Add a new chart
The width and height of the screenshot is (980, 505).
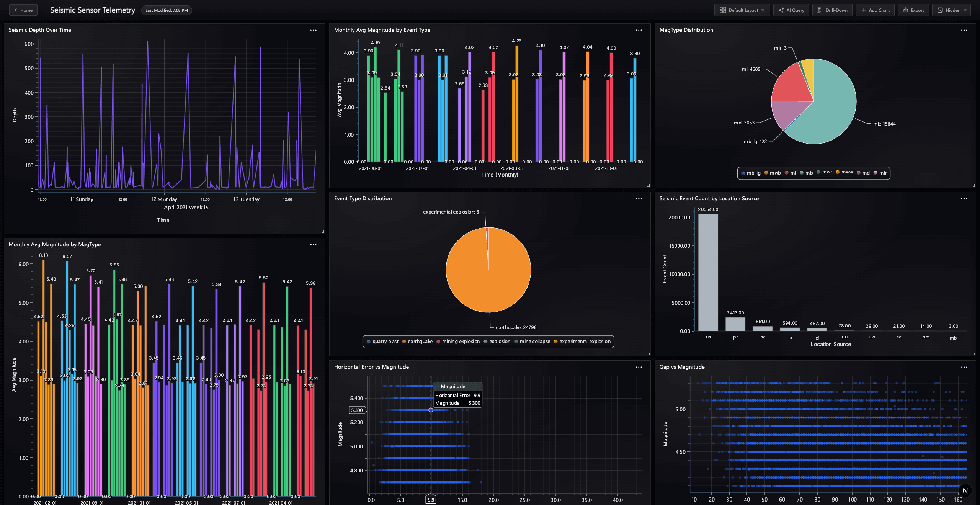pos(875,10)
